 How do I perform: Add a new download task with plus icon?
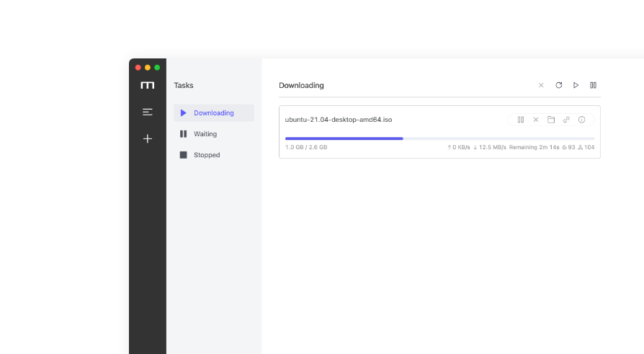point(147,138)
